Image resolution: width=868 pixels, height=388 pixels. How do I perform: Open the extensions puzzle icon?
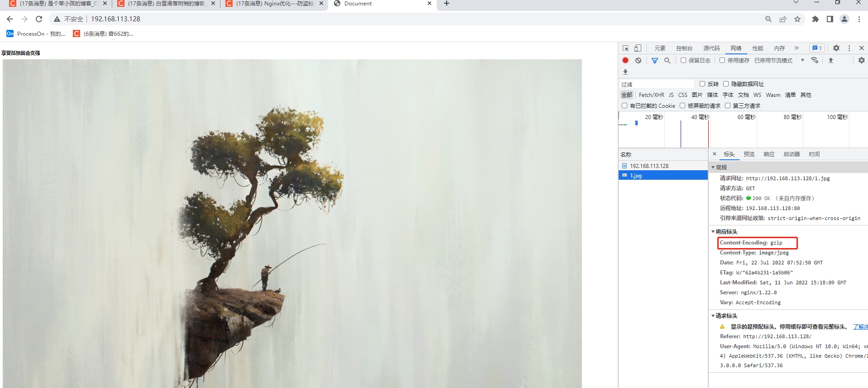pyautogui.click(x=816, y=19)
